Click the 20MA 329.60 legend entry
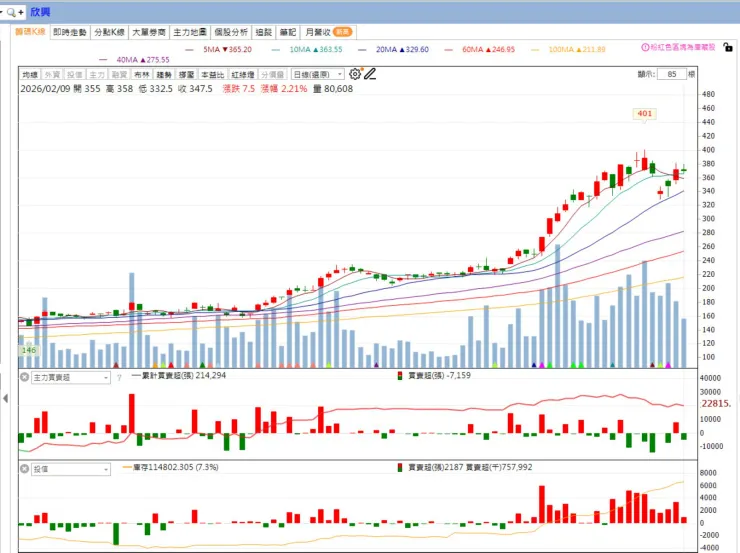The image size is (740, 553). [394, 49]
